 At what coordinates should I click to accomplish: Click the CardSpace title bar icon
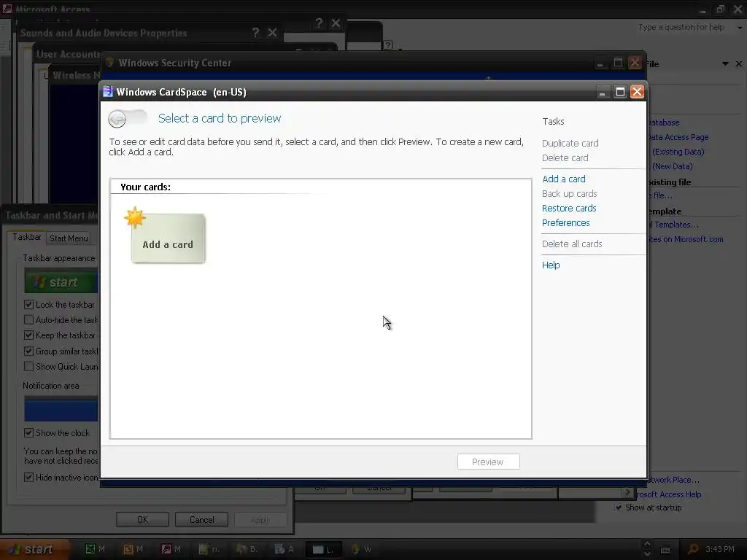point(108,91)
